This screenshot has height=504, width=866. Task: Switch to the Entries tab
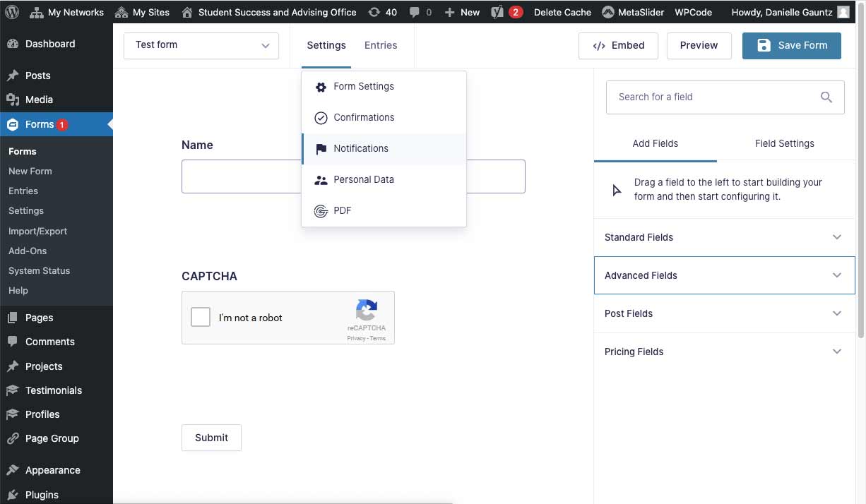[381, 45]
